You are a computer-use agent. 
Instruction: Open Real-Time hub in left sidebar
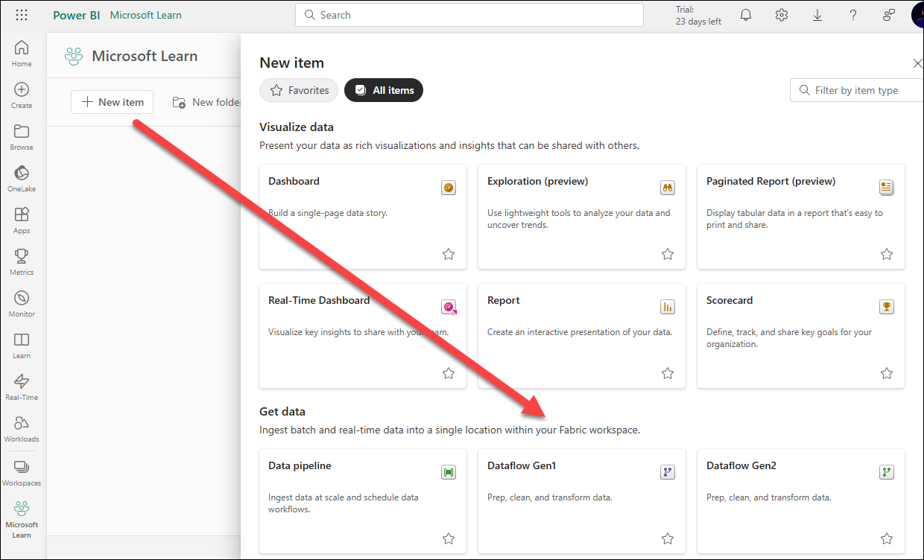pyautogui.click(x=22, y=387)
